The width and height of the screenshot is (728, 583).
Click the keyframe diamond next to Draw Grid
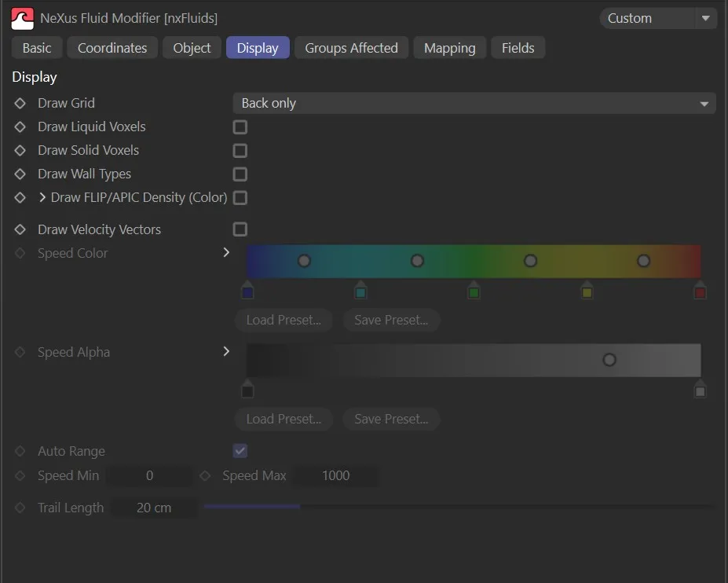(x=20, y=103)
